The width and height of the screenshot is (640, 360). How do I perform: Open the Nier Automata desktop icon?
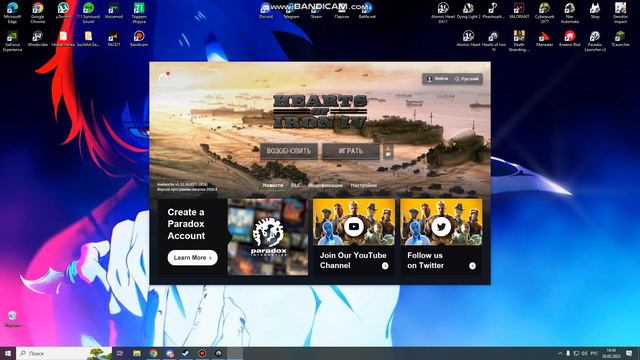click(x=569, y=12)
